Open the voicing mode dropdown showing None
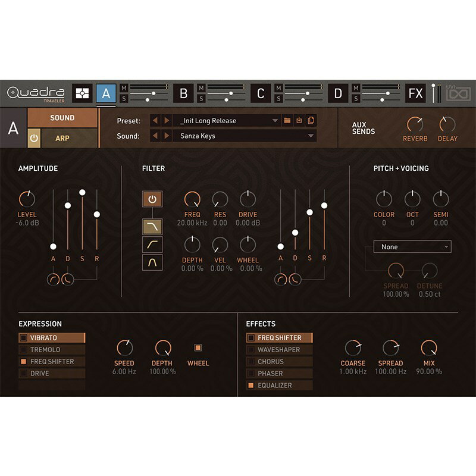 coord(412,247)
